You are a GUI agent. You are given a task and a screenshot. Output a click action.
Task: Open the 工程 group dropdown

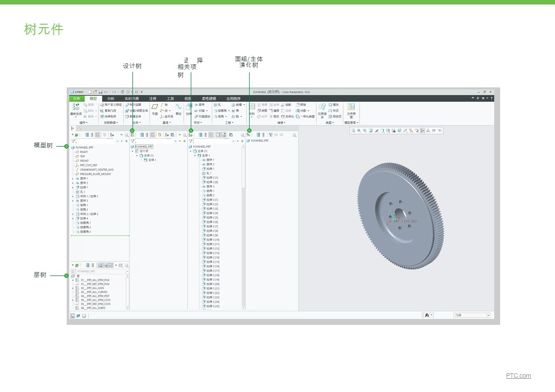pyautogui.click(x=229, y=122)
